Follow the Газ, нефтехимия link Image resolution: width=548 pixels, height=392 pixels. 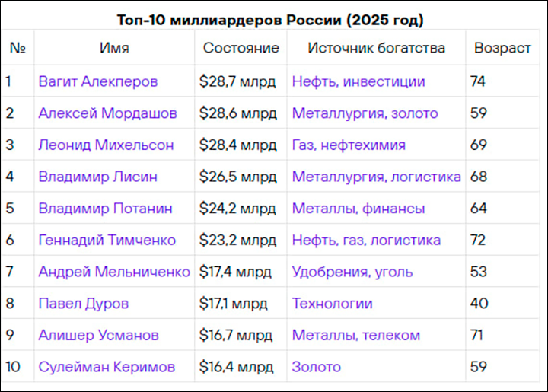tap(349, 145)
